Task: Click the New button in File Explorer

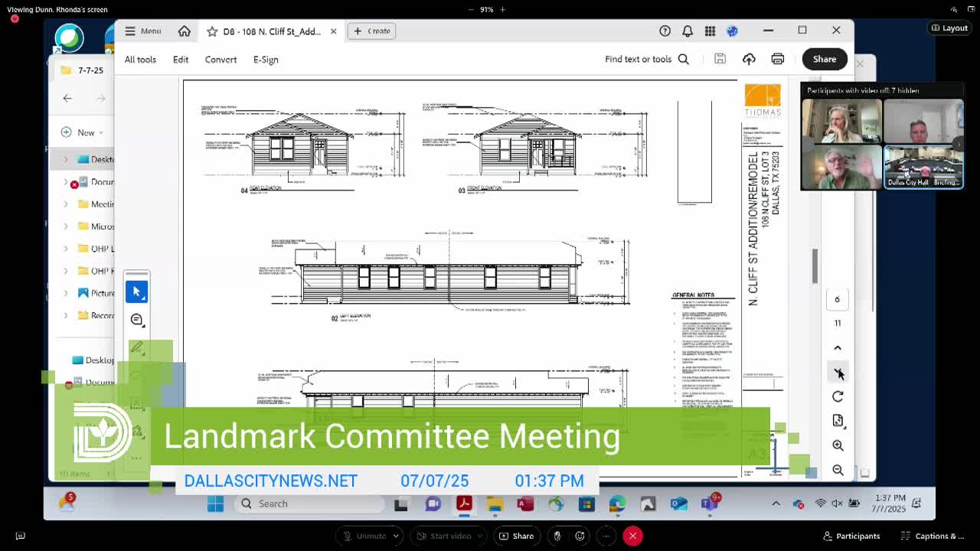Action: [x=81, y=132]
